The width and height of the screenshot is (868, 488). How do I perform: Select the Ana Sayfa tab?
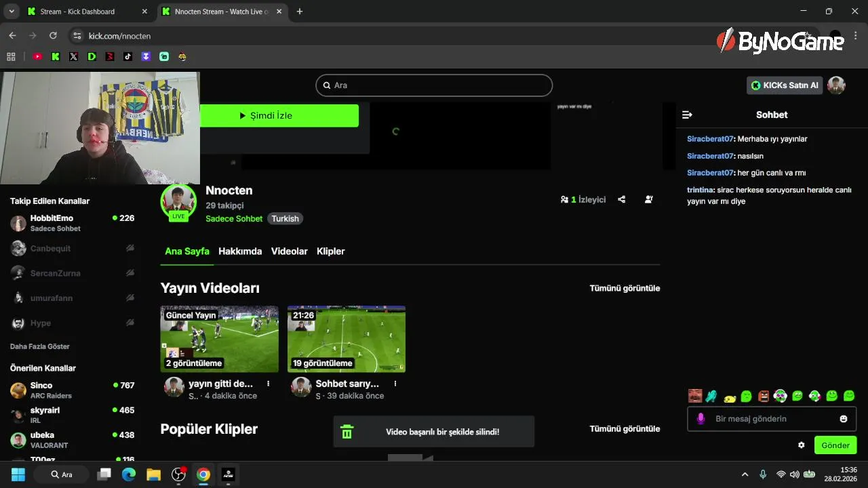coord(187,251)
